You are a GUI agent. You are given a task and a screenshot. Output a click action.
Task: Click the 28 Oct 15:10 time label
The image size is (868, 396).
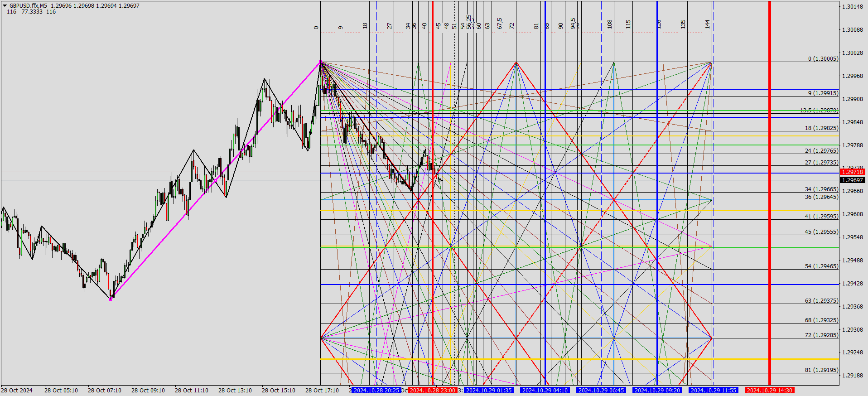coord(279,391)
